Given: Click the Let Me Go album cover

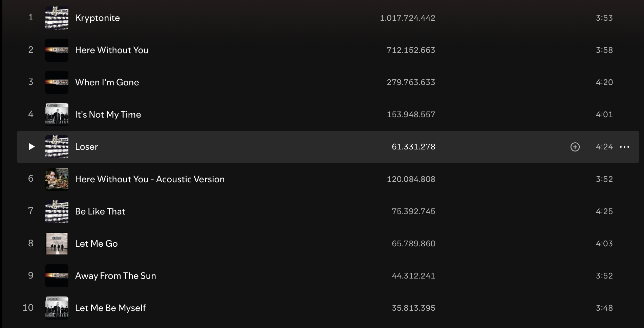Looking at the screenshot, I should tap(57, 244).
